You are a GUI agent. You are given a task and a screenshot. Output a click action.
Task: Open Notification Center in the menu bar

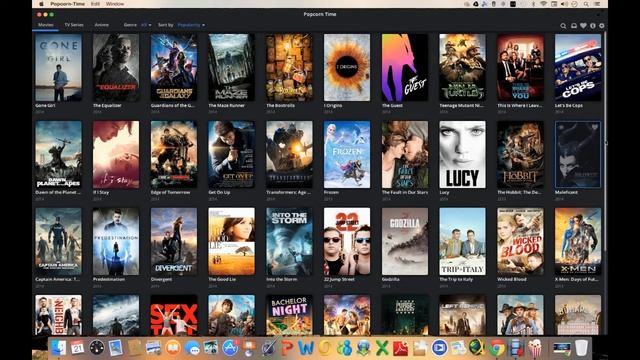click(598, 4)
